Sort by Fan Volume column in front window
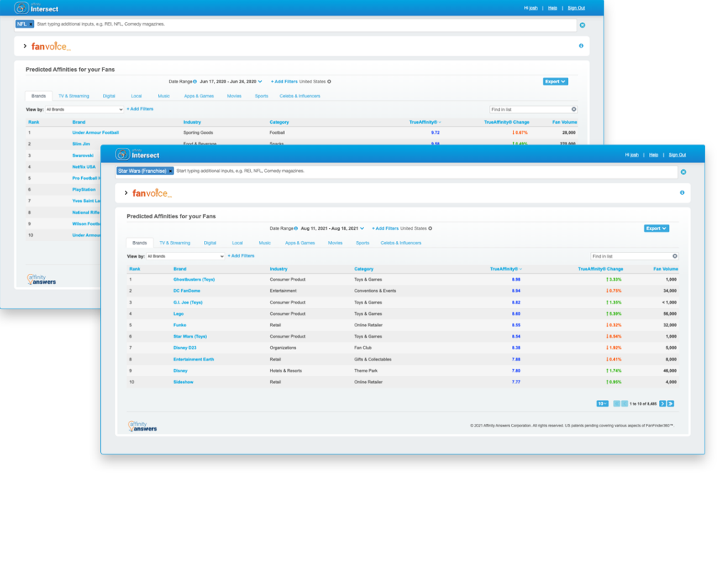The height and width of the screenshot is (561, 728). pyautogui.click(x=665, y=269)
